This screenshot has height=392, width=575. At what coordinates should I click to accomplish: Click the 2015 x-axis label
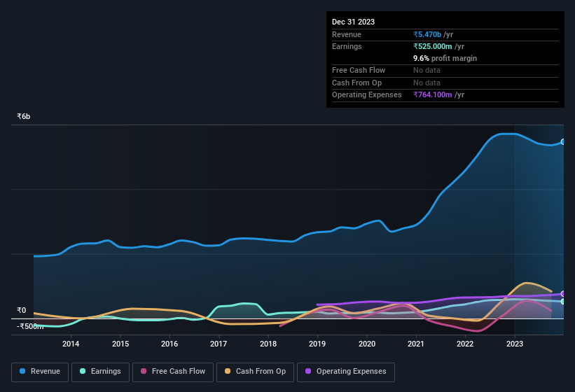(x=120, y=344)
